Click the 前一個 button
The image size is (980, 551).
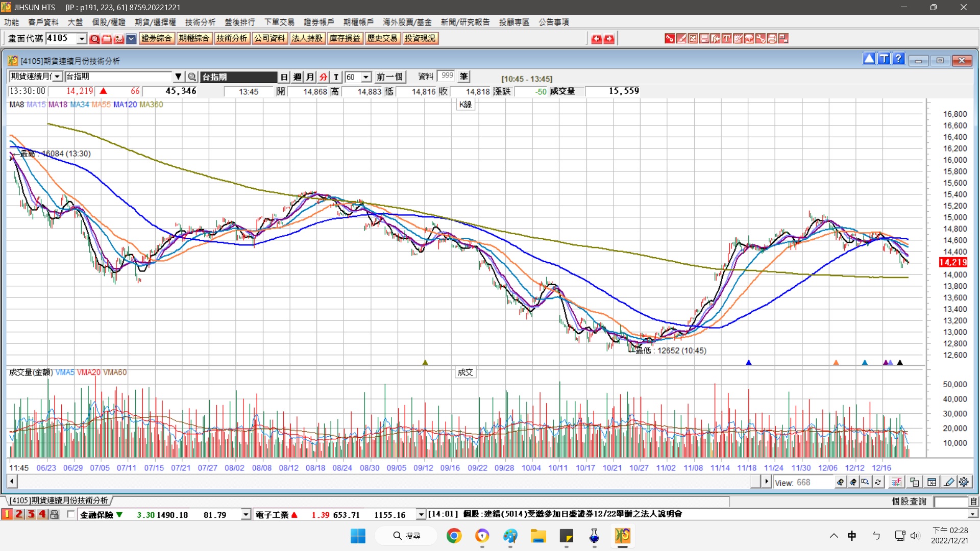pos(389,77)
